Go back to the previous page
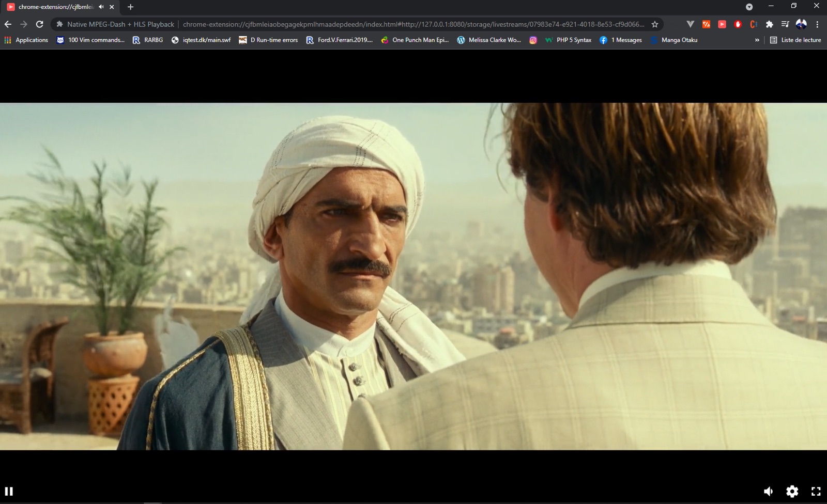827x504 pixels. click(x=8, y=24)
